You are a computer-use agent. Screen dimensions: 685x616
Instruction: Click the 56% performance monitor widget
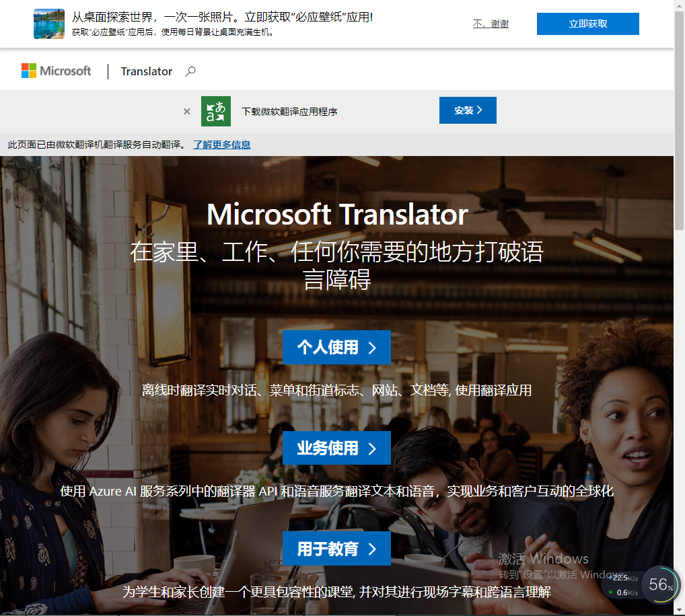[x=660, y=584]
